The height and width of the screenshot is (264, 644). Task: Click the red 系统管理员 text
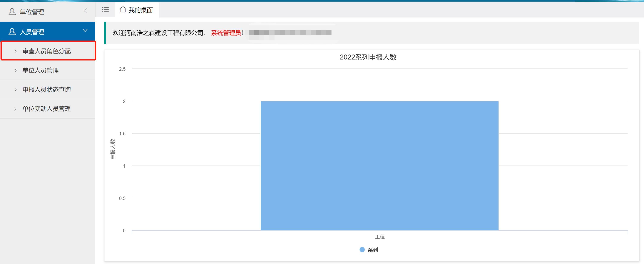point(226,33)
